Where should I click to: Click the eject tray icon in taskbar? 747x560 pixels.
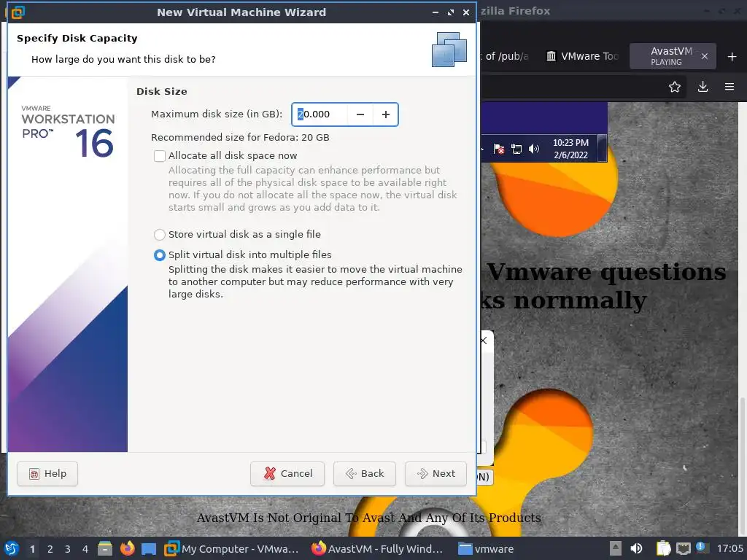(615, 548)
